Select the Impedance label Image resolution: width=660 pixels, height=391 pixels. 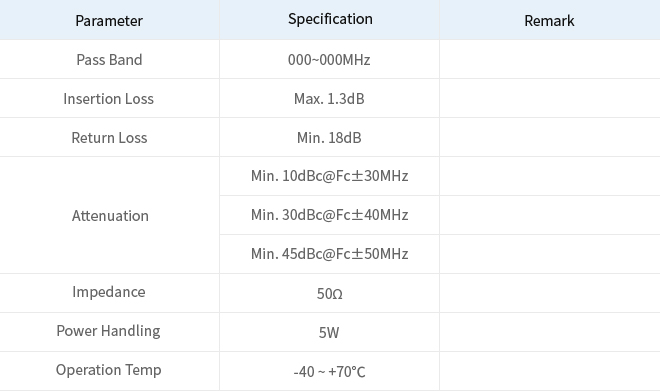[x=109, y=292]
